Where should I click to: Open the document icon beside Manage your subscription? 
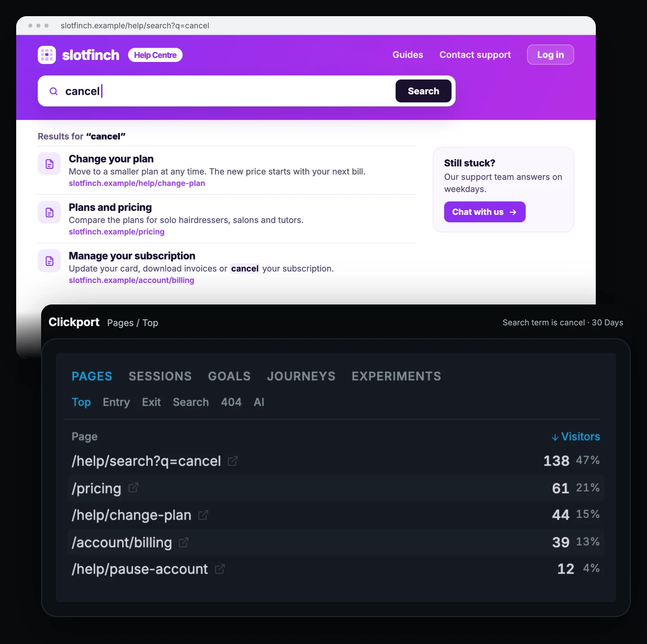(49, 261)
